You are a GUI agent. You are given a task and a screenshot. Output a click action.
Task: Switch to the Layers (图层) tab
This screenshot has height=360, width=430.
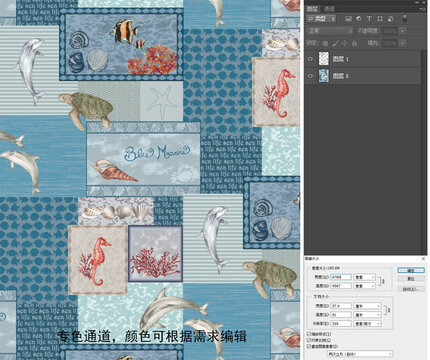pos(313,9)
